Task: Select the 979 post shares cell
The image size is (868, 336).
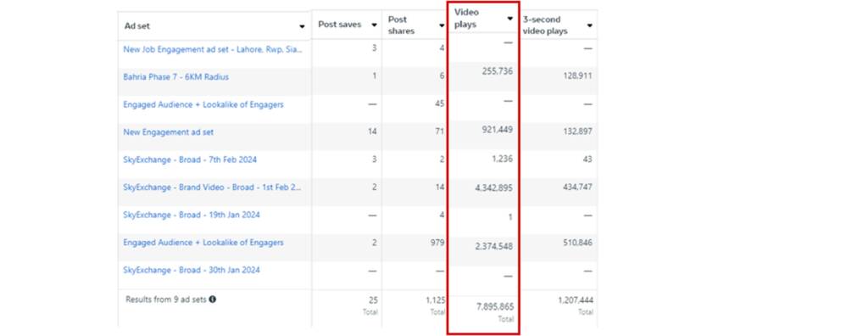Action: (x=438, y=243)
